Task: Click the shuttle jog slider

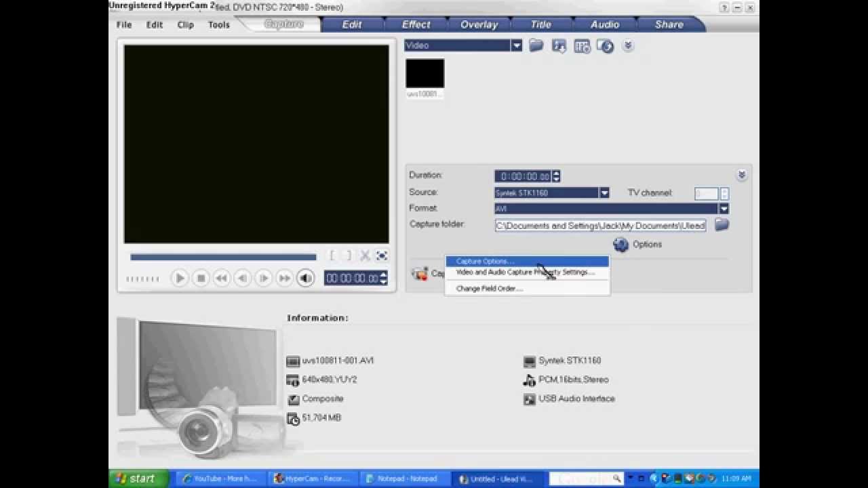Action: point(143,279)
